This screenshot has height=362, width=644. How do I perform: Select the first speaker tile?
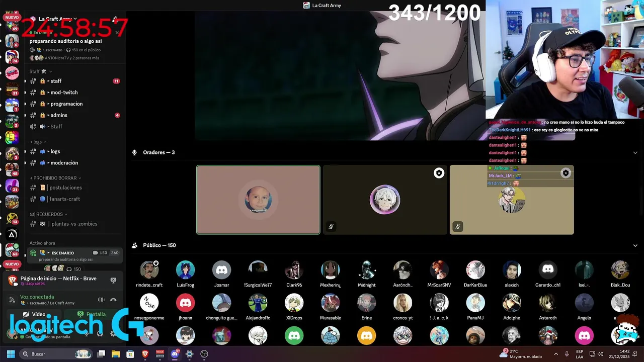click(258, 200)
